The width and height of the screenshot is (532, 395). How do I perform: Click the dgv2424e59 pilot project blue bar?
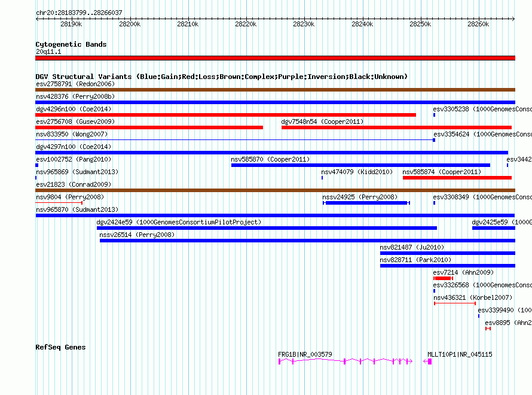tap(267, 228)
